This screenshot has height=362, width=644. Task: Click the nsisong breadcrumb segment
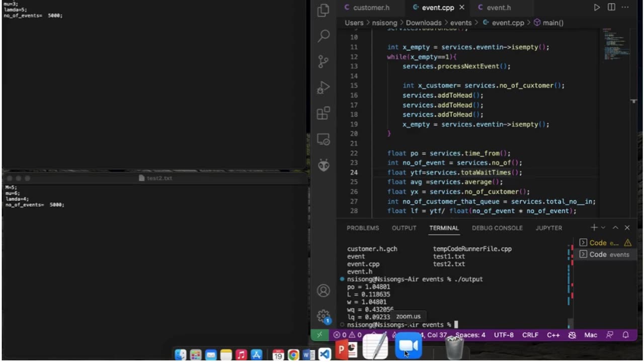point(385,23)
